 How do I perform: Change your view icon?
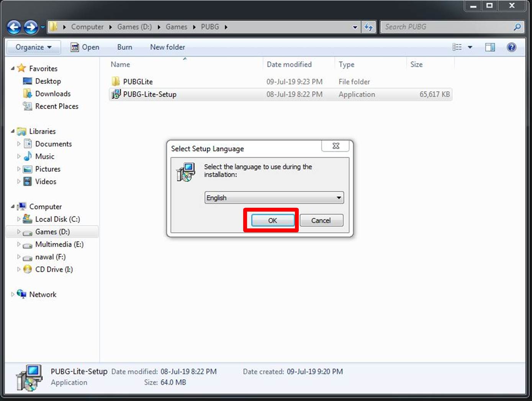pyautogui.click(x=457, y=47)
